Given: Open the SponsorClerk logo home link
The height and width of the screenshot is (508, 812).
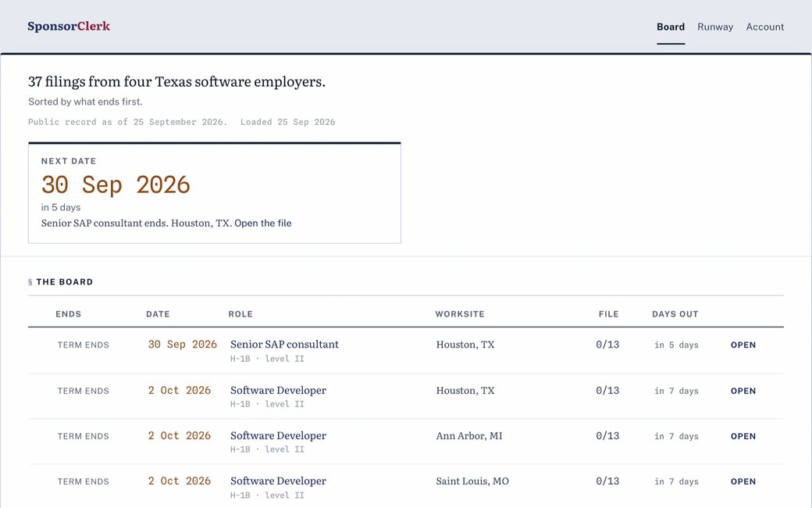Looking at the screenshot, I should coord(69,27).
